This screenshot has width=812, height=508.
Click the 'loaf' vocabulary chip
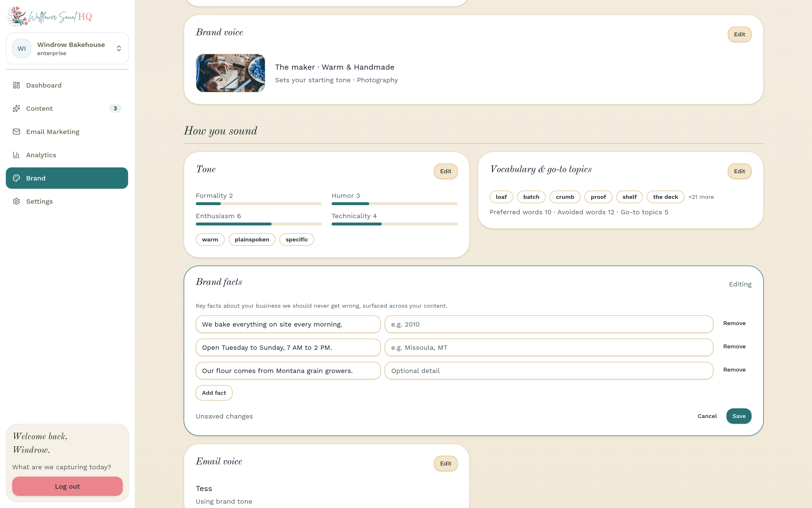[501, 197]
